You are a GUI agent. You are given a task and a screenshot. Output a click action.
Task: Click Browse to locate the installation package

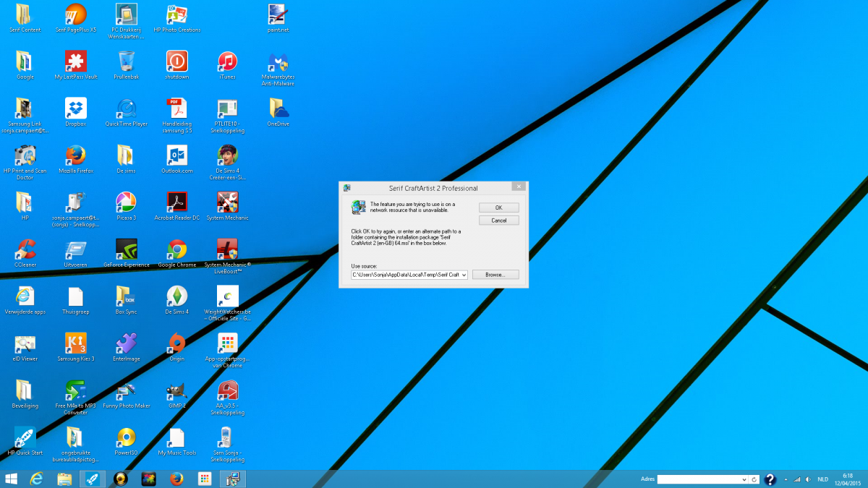(x=495, y=275)
